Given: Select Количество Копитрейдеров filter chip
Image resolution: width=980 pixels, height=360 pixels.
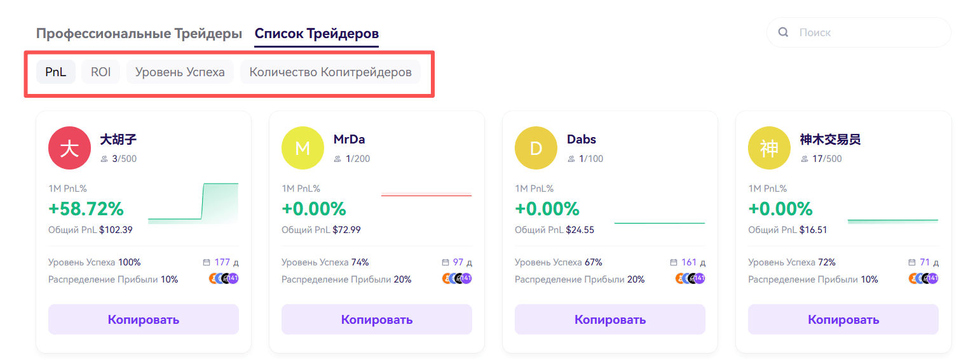Looking at the screenshot, I should tap(330, 72).
